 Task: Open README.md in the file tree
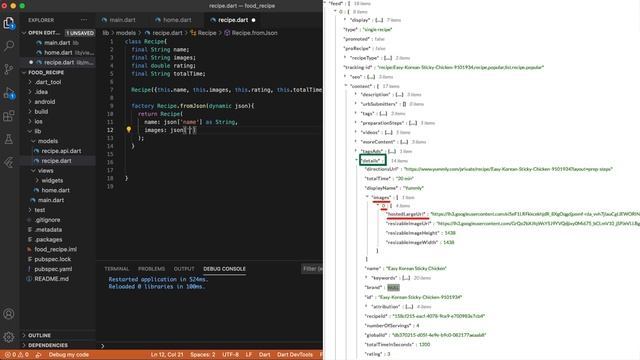(x=51, y=279)
